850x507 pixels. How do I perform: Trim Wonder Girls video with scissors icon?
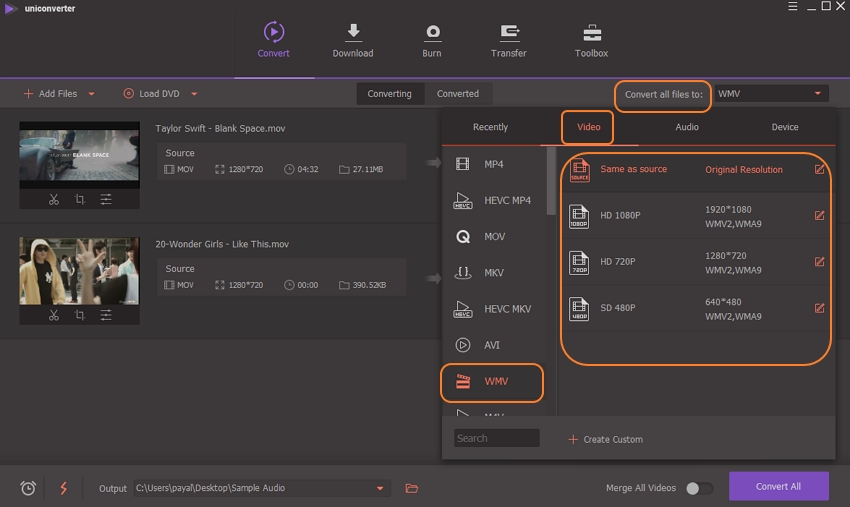point(54,315)
